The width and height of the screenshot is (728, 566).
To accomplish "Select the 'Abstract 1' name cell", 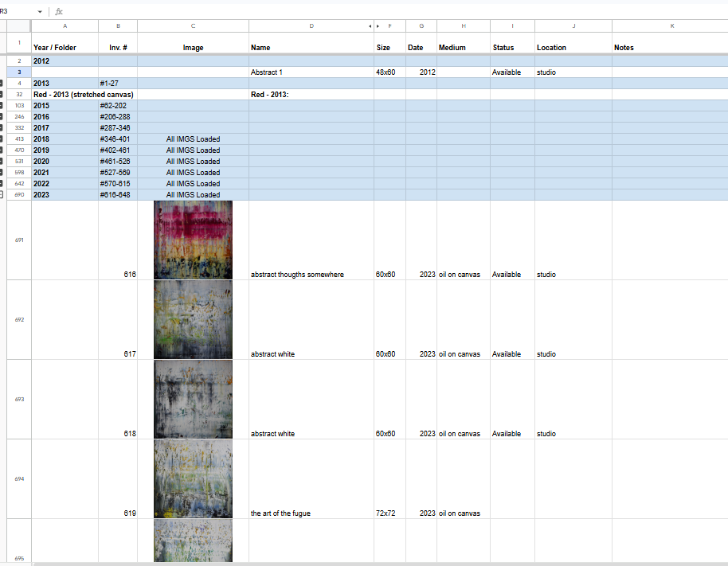I will (x=311, y=72).
